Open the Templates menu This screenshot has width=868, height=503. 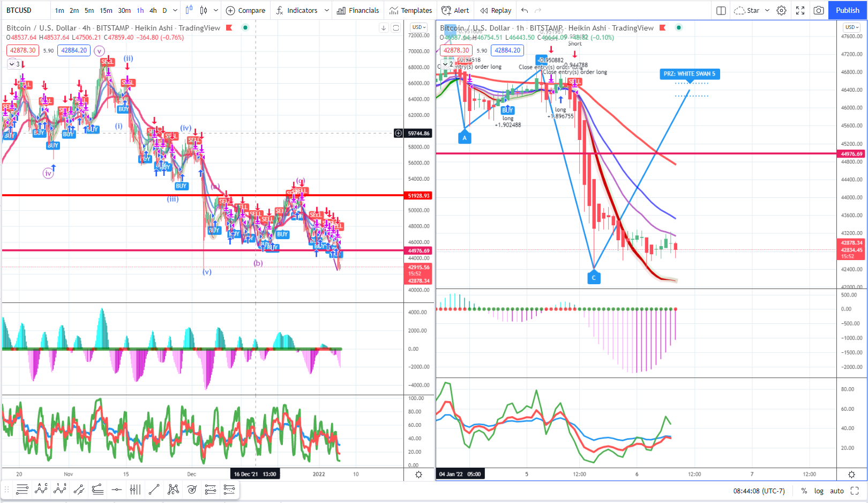pyautogui.click(x=410, y=10)
